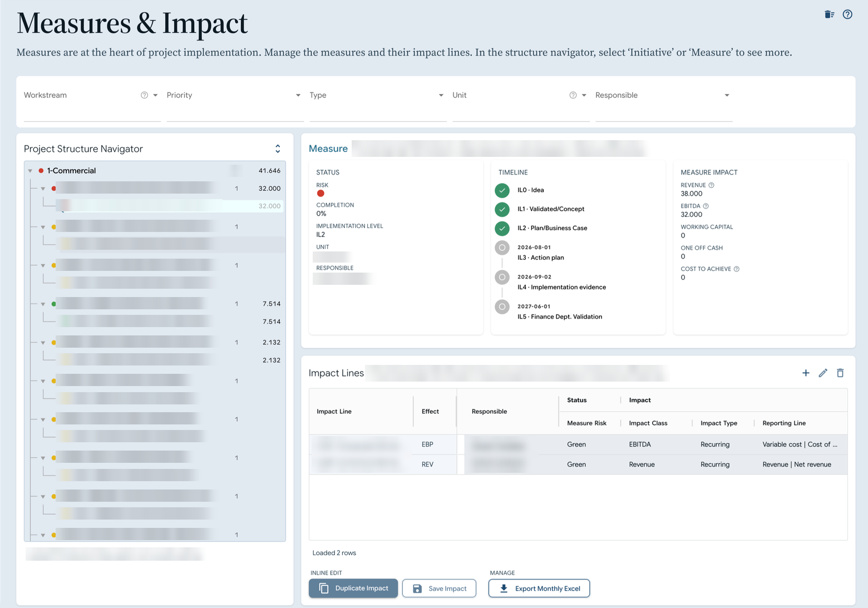This screenshot has width=868, height=608.
Task: Click the 2027-06-01 timeline date
Action: point(534,307)
